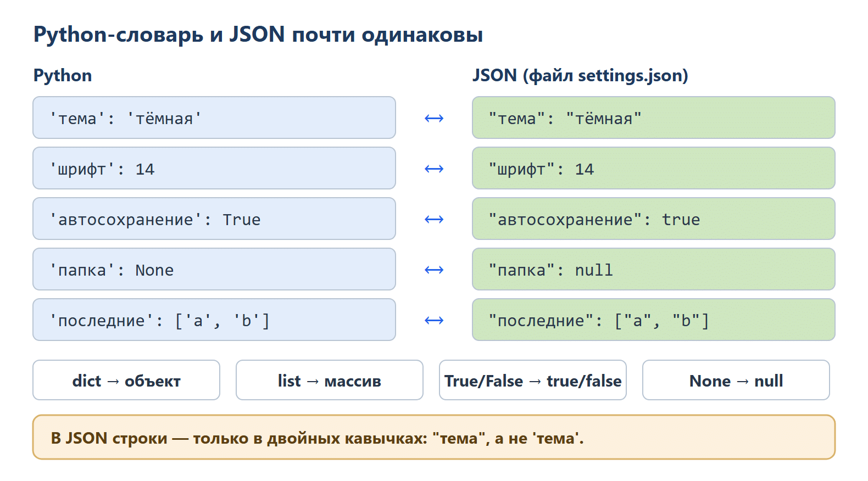Select the Python row 'автосохранение': True

point(214,219)
